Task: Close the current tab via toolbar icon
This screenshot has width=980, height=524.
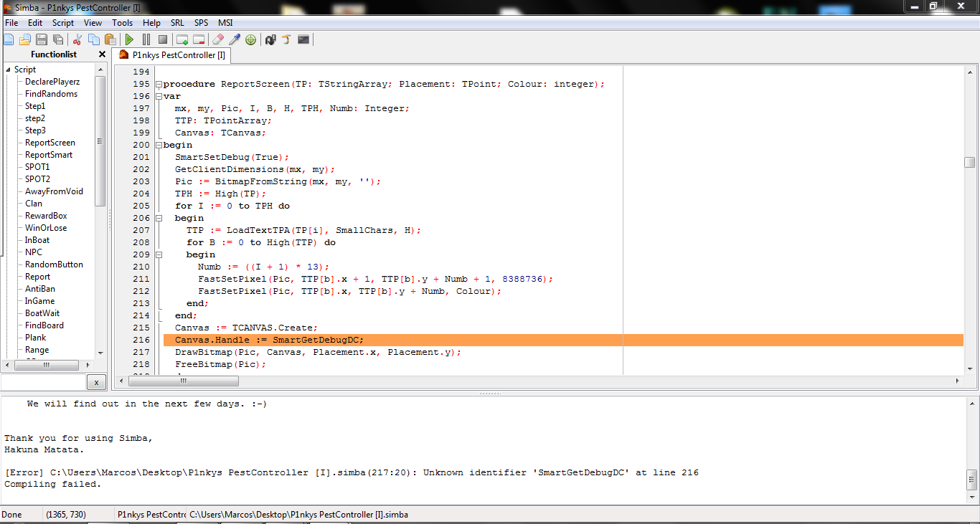Action: coord(199,39)
